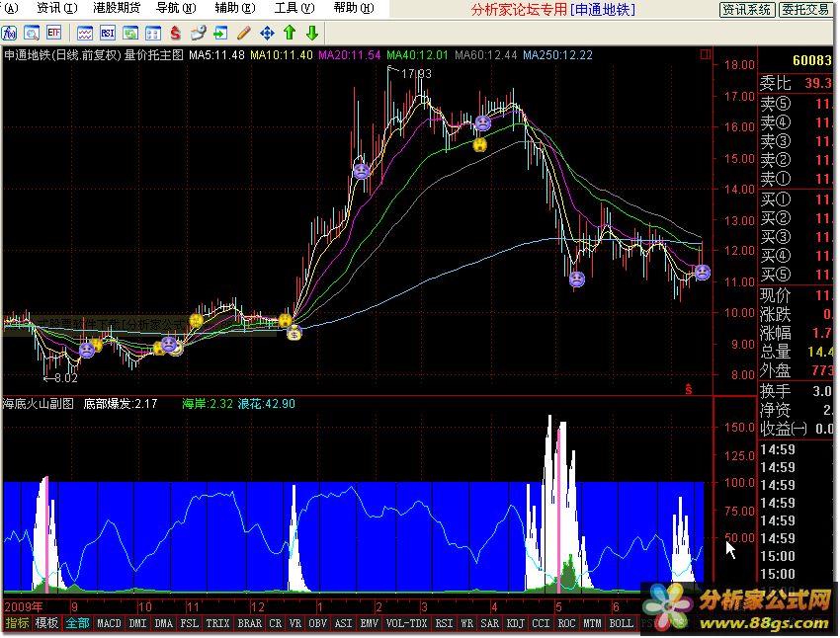840x638 pixels.
Task: Select the TRIX indicator tab
Action: pyautogui.click(x=217, y=623)
